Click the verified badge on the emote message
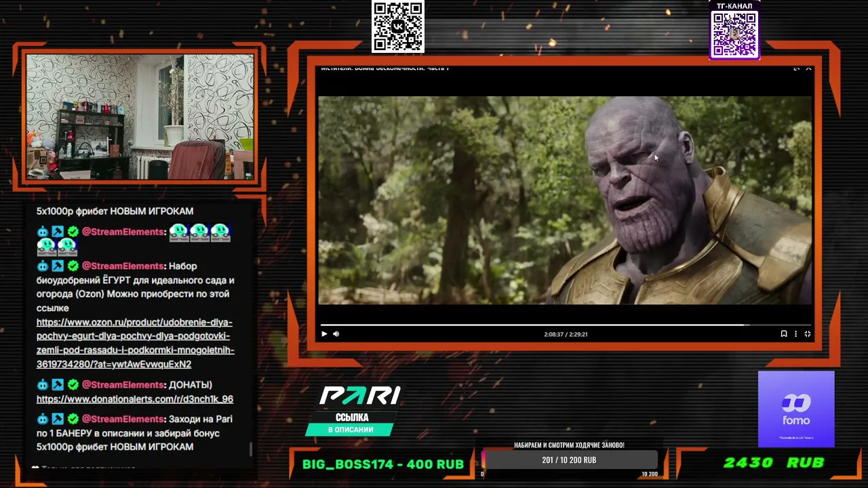 pyautogui.click(x=73, y=232)
